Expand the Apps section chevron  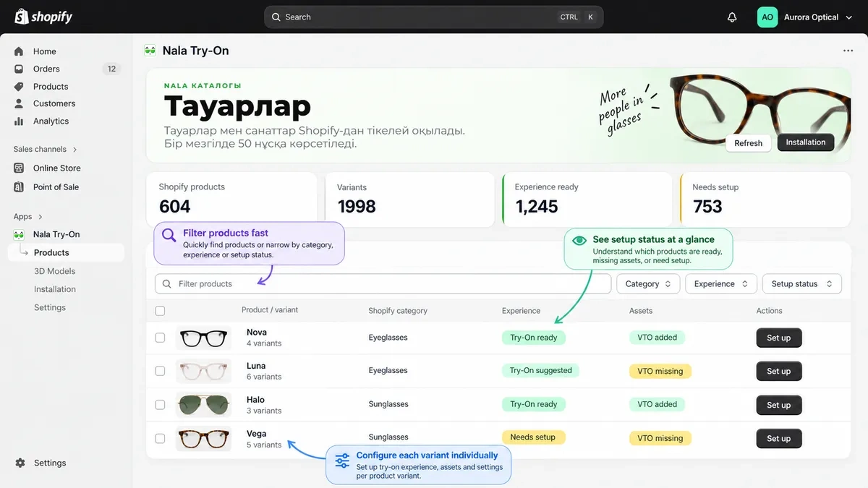click(x=41, y=217)
